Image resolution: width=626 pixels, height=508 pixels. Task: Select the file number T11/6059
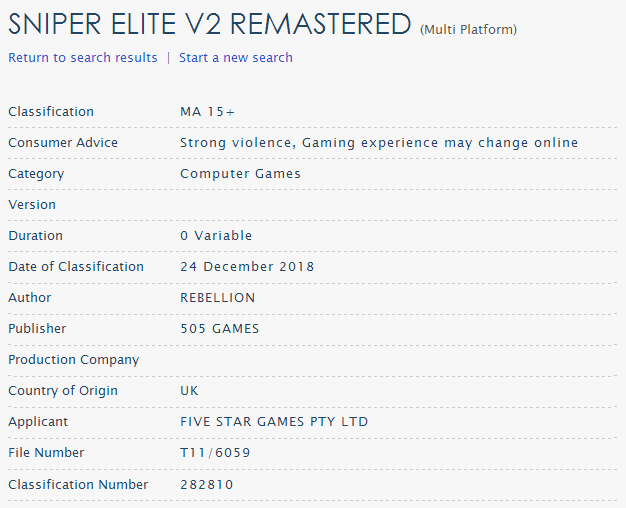coord(215,453)
